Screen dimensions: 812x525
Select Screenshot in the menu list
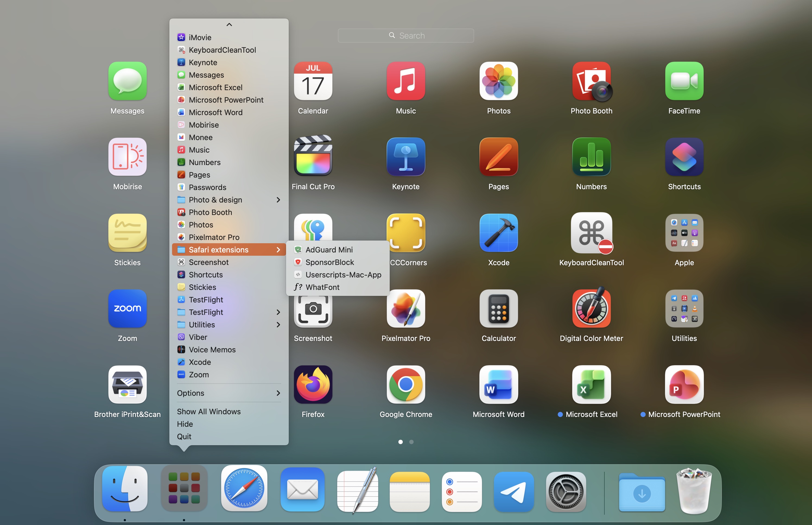[x=229, y=262]
